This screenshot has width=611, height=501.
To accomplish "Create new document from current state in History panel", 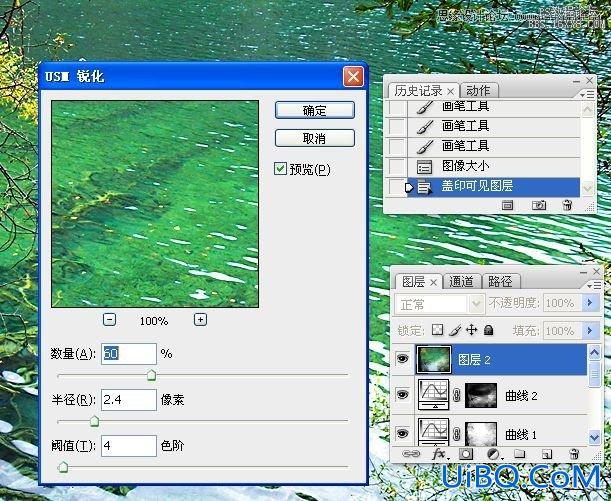I will point(507,205).
